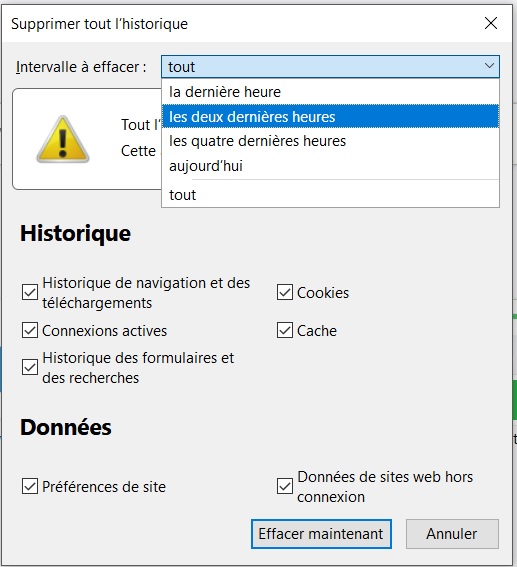Click the yellow warning triangle icon
Viewport: 517px width, 567px height.
[63, 140]
